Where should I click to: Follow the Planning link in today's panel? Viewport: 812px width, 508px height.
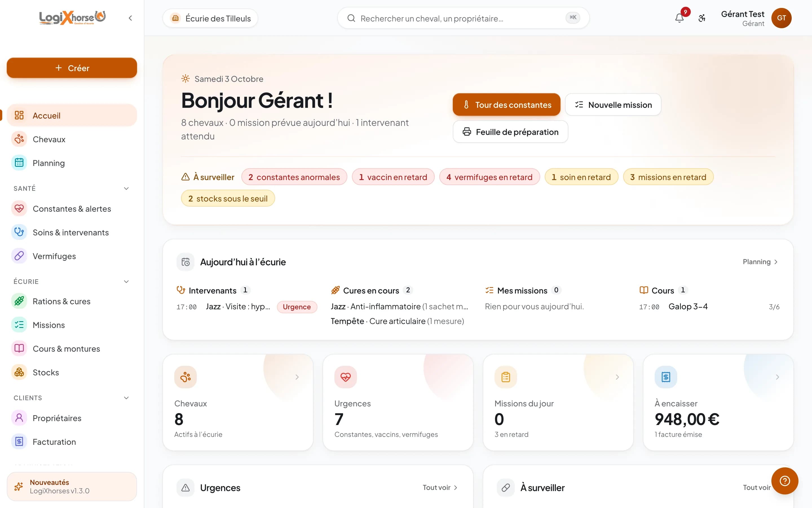(760, 262)
